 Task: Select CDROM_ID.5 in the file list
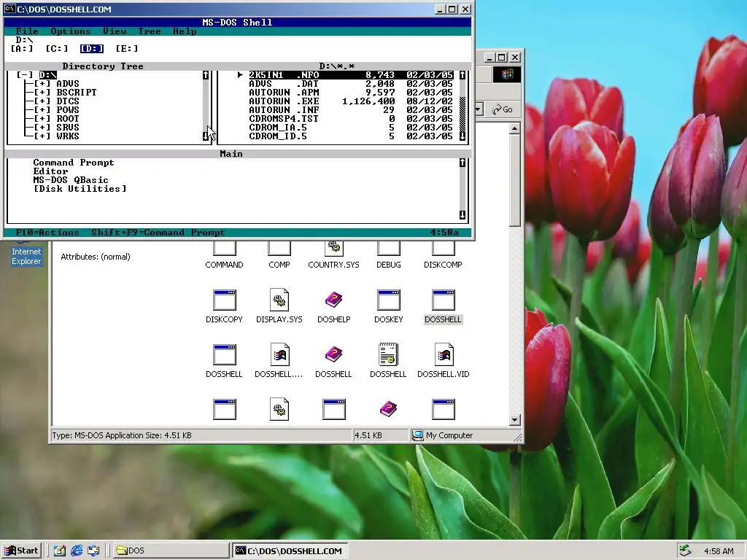[x=351, y=136]
